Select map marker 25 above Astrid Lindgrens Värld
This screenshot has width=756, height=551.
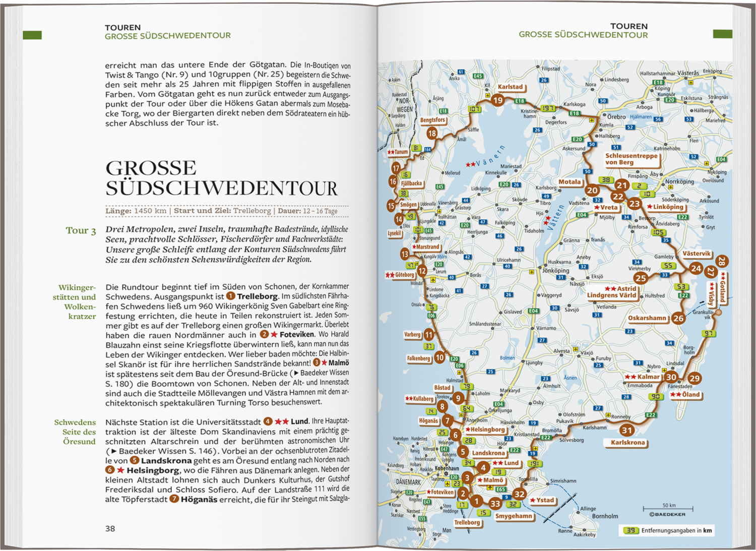(x=640, y=278)
